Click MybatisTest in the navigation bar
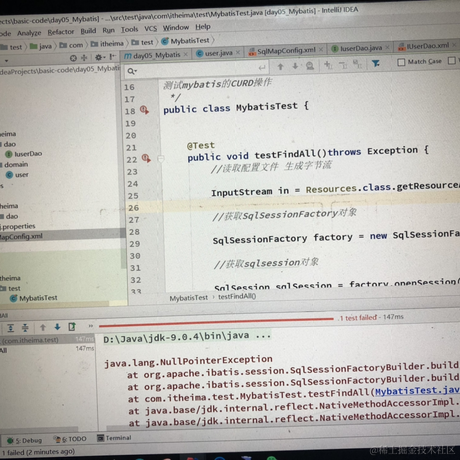The height and width of the screenshot is (460, 460). coord(186,41)
